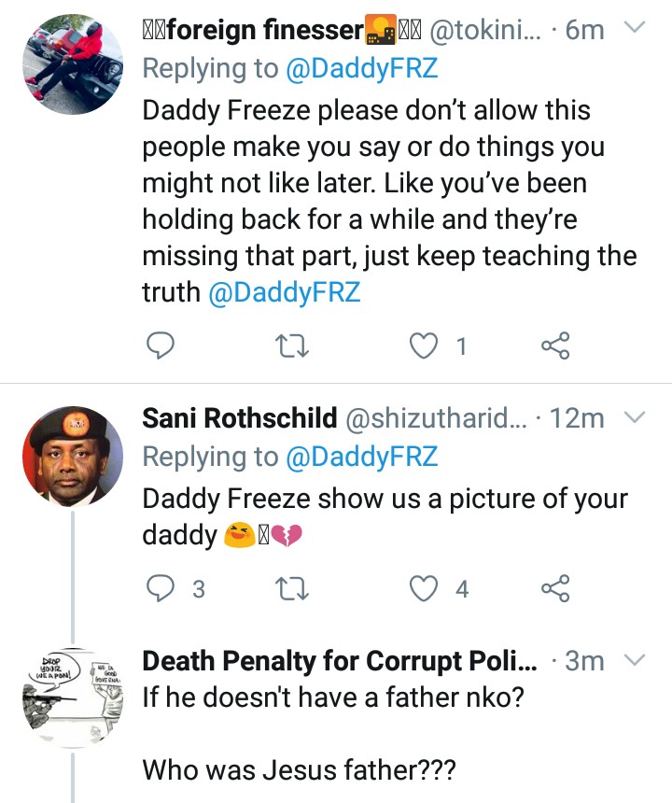Retweet Sani Rothschild's tweet

[x=295, y=588]
